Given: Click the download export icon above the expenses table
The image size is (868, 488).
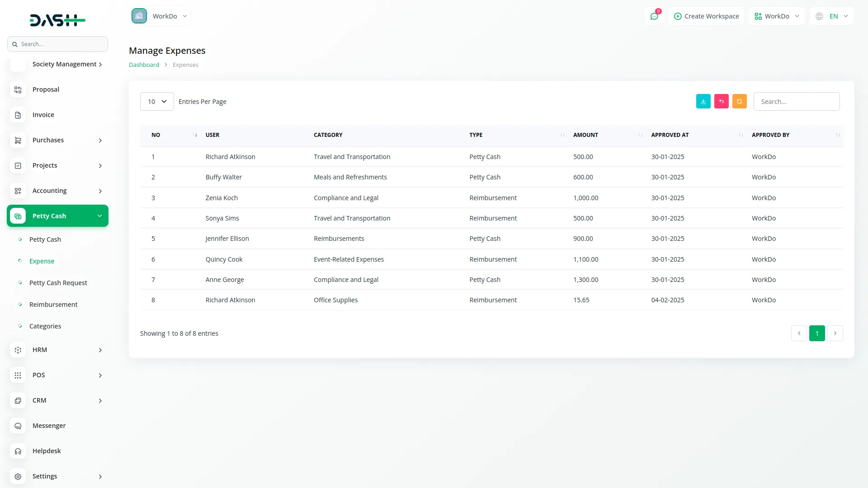Looking at the screenshot, I should tap(703, 101).
